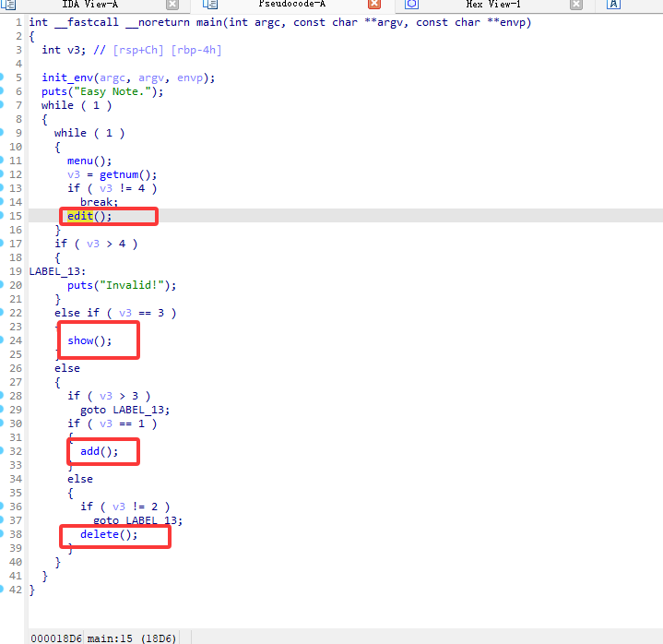Click v3 in the assignment on line 12
The height and width of the screenshot is (644, 663).
tap(74, 174)
